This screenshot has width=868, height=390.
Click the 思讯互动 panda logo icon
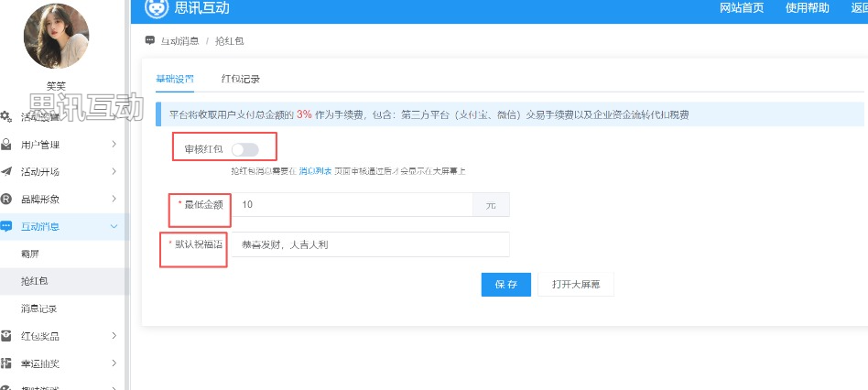[x=157, y=8]
